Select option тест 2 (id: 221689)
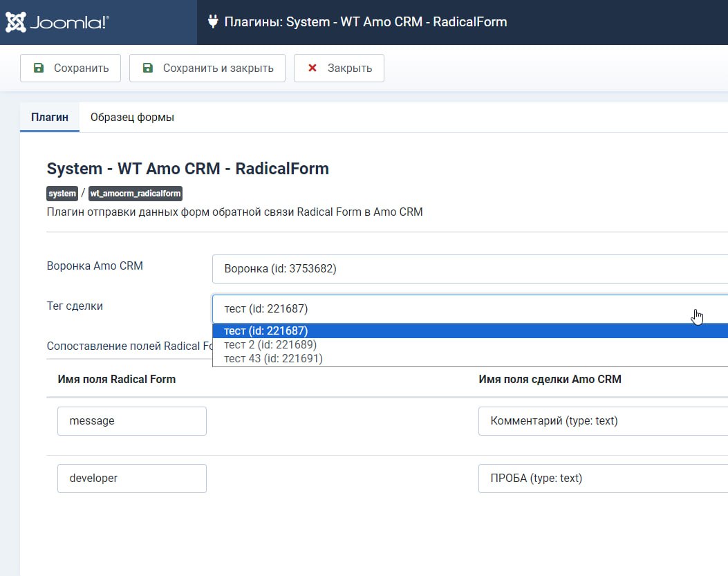This screenshot has height=576, width=728. click(470, 344)
